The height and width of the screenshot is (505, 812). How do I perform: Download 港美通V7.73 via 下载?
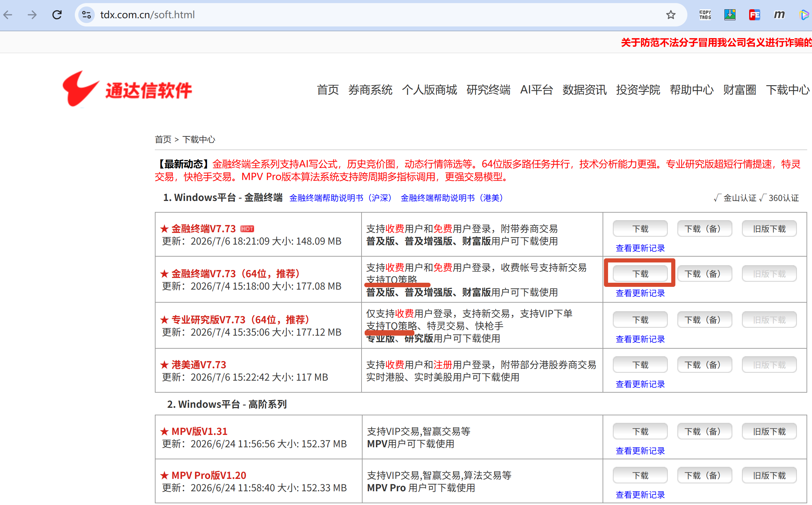click(x=640, y=365)
